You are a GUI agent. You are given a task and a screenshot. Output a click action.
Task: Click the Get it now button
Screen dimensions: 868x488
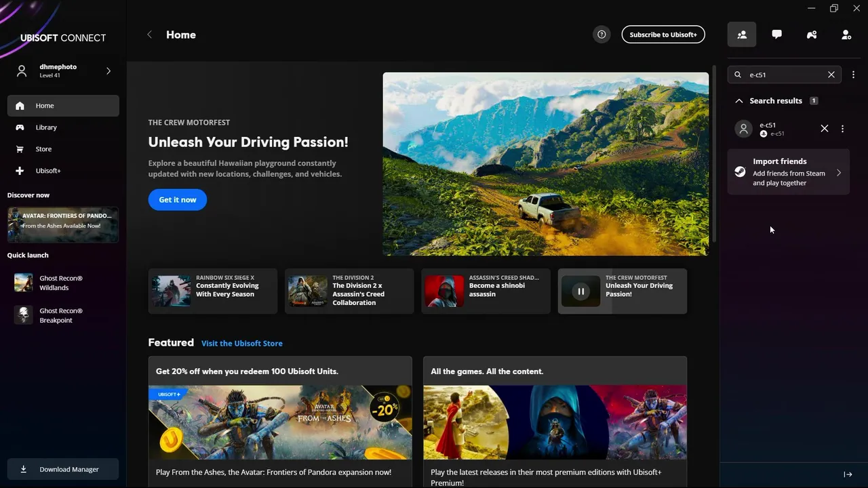point(178,200)
